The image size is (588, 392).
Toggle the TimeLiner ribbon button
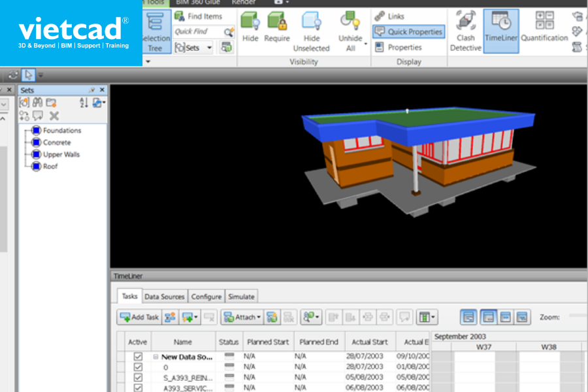(x=501, y=31)
